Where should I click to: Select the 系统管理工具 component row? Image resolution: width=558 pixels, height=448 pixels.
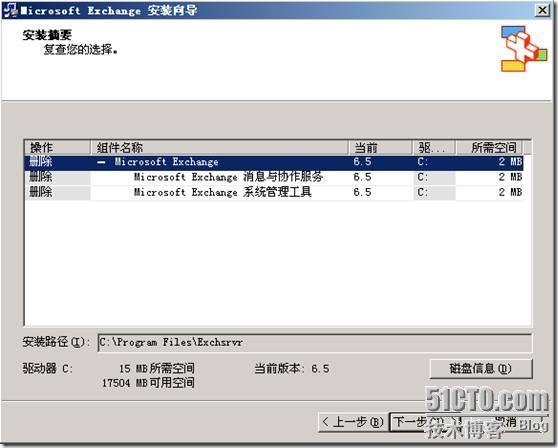click(274, 193)
